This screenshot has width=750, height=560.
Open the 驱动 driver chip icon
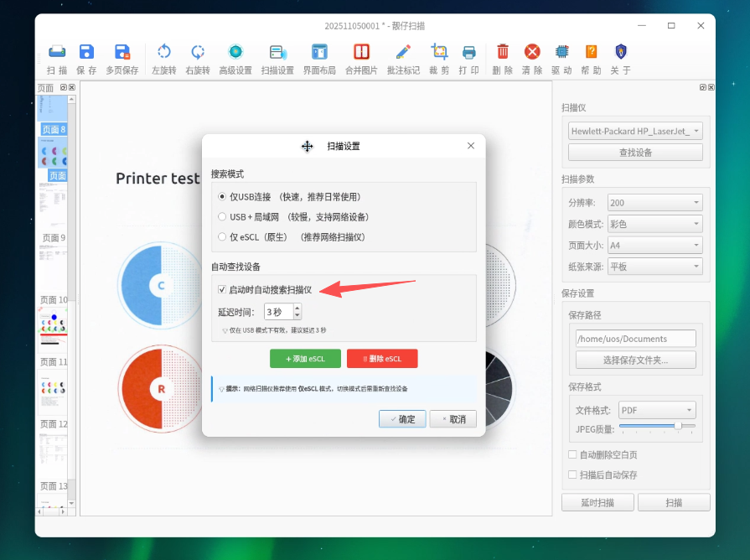(561, 52)
